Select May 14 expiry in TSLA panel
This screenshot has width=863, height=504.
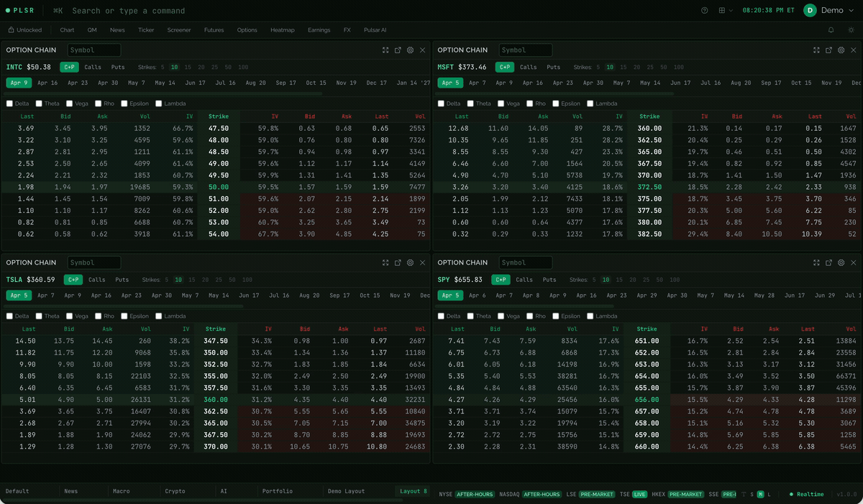pos(219,295)
